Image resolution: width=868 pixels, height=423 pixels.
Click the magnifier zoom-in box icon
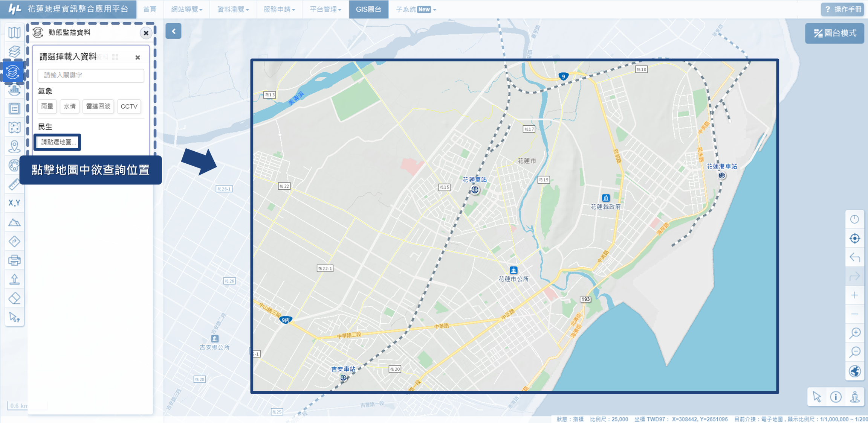tap(854, 333)
